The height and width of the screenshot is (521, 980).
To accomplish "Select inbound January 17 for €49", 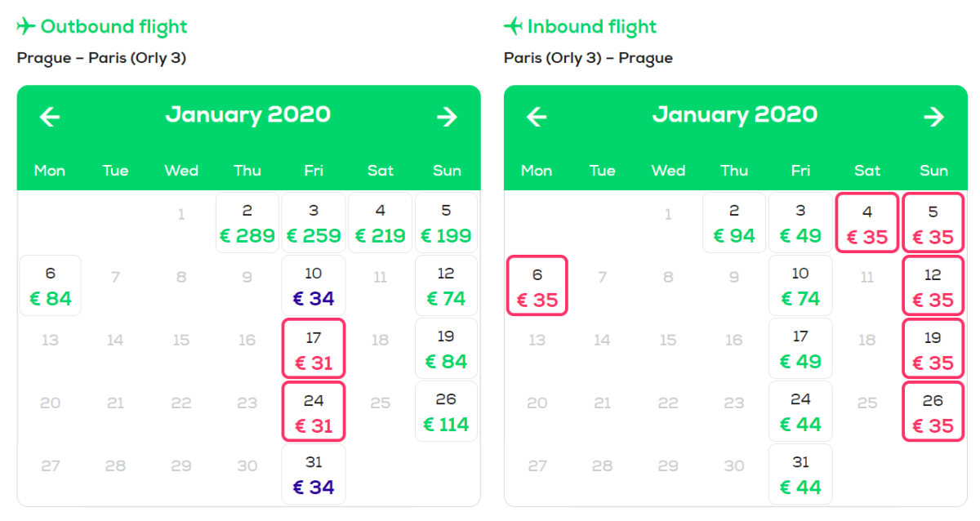I will tap(800, 350).
